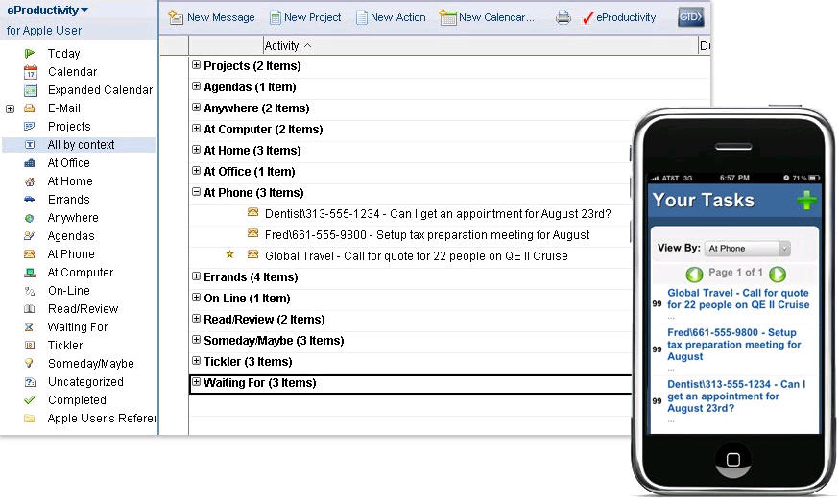
Task: Click the New Message button
Action: pos(211,17)
